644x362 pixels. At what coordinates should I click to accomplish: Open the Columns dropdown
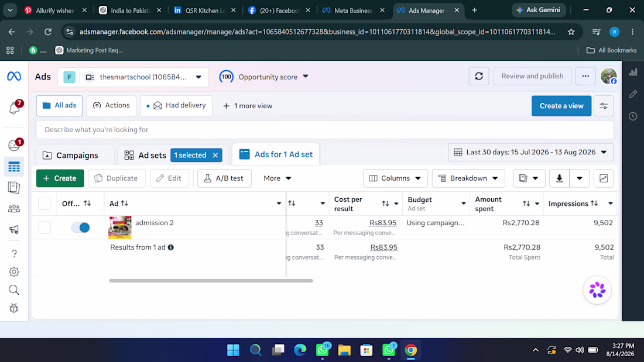395,178
